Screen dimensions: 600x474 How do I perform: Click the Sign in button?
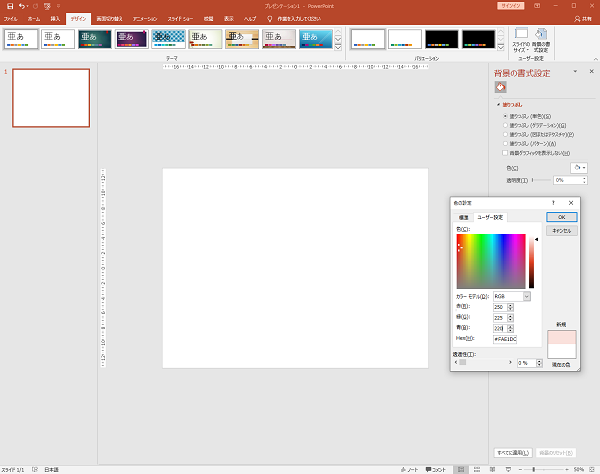pyautogui.click(x=510, y=6)
